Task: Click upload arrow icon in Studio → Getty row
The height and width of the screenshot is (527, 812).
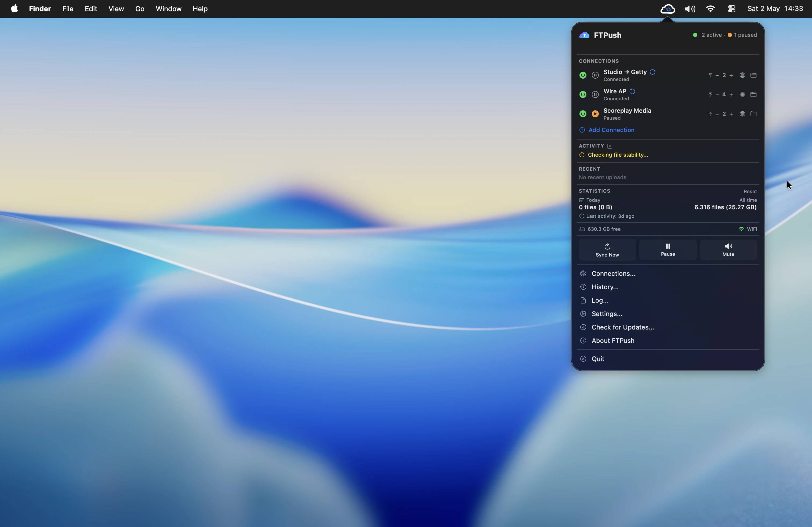Action: (710, 75)
